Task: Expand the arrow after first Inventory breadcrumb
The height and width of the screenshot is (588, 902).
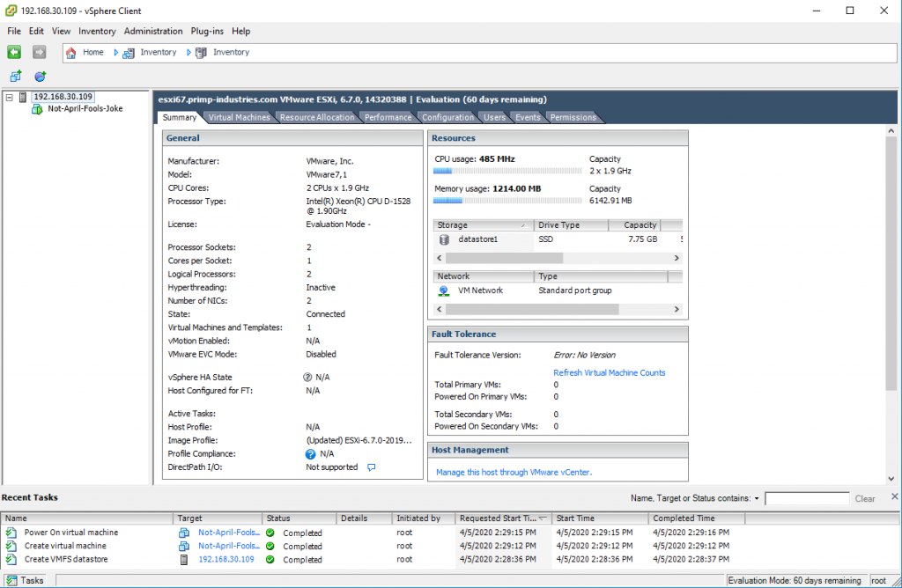Action: [x=189, y=52]
